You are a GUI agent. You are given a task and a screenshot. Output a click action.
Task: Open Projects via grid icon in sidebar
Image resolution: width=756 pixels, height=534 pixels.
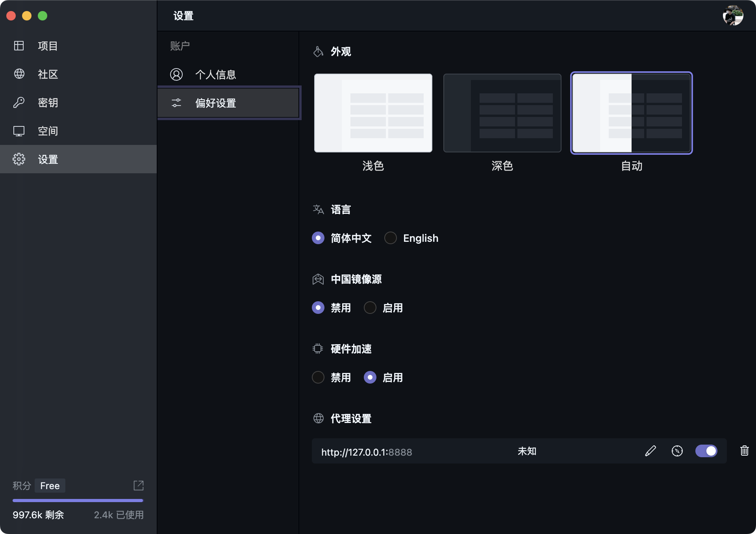click(x=19, y=46)
